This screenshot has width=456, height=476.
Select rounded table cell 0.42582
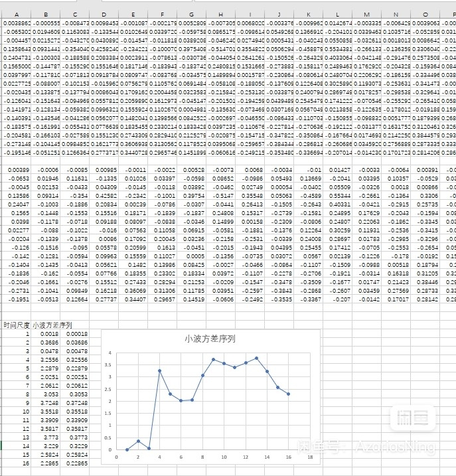[x=104, y=196]
